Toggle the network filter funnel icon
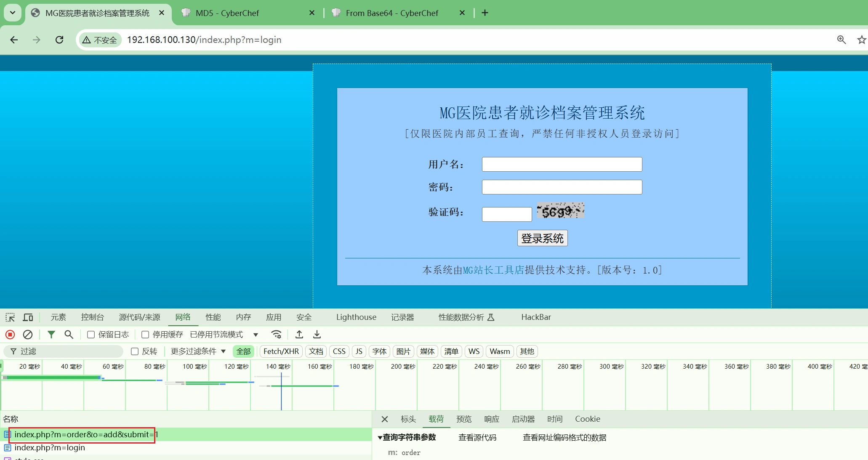Screen dimensions: 868x460 51,335
